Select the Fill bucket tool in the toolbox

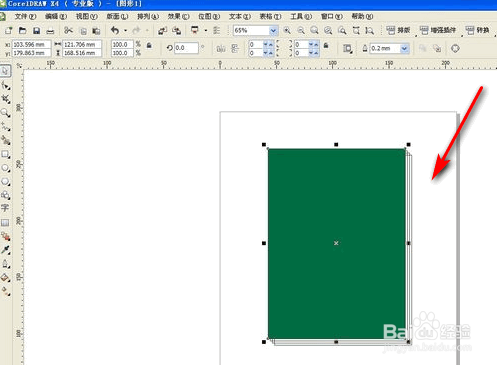pyautogui.click(x=5, y=277)
